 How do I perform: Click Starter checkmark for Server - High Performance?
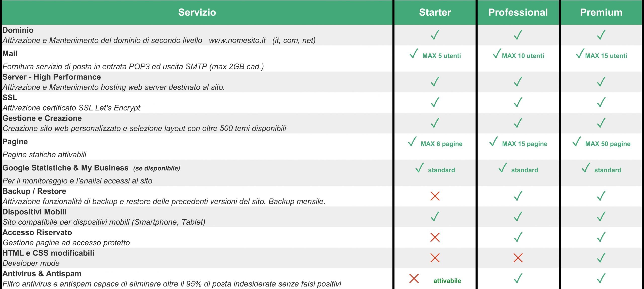(x=435, y=81)
